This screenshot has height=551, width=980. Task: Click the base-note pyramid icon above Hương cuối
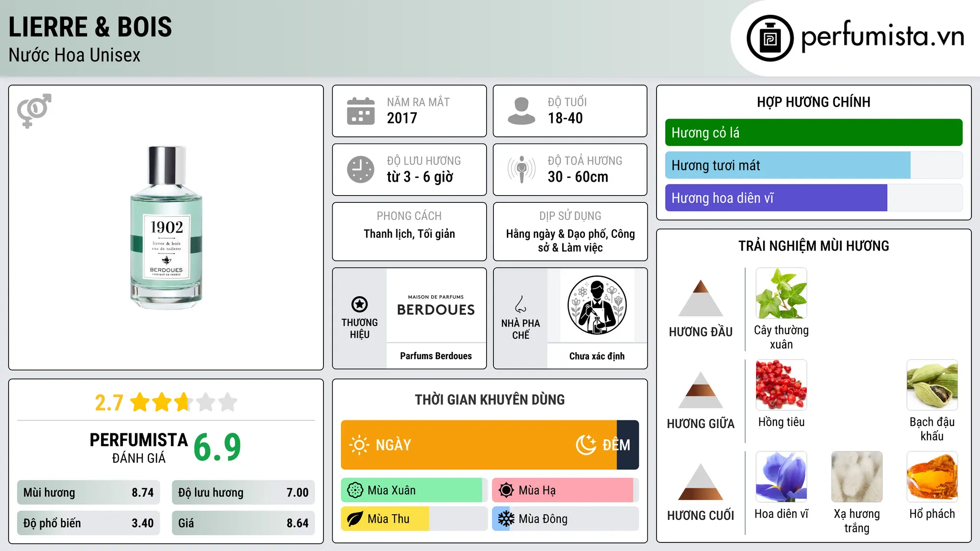(x=701, y=482)
